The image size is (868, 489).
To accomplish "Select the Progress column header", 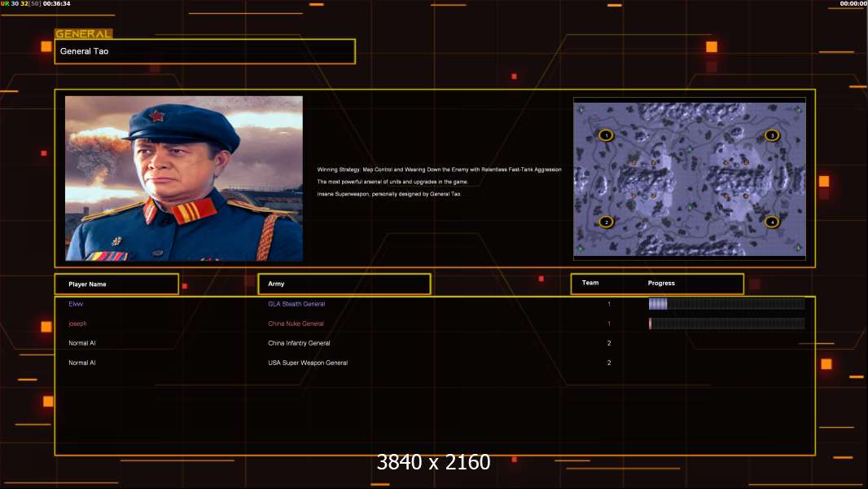I will (x=661, y=283).
